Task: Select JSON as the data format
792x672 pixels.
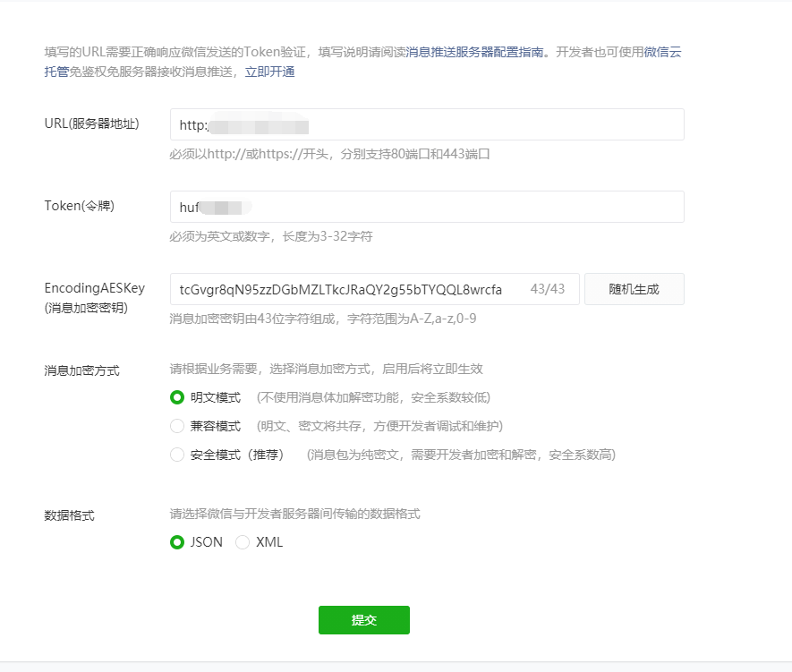Action: 177,542
